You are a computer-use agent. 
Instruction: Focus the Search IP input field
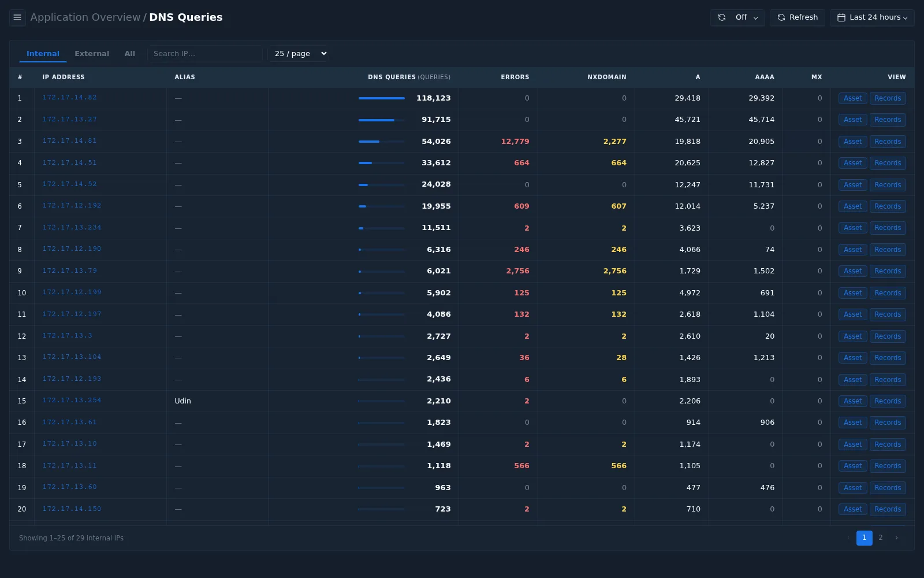tap(204, 54)
